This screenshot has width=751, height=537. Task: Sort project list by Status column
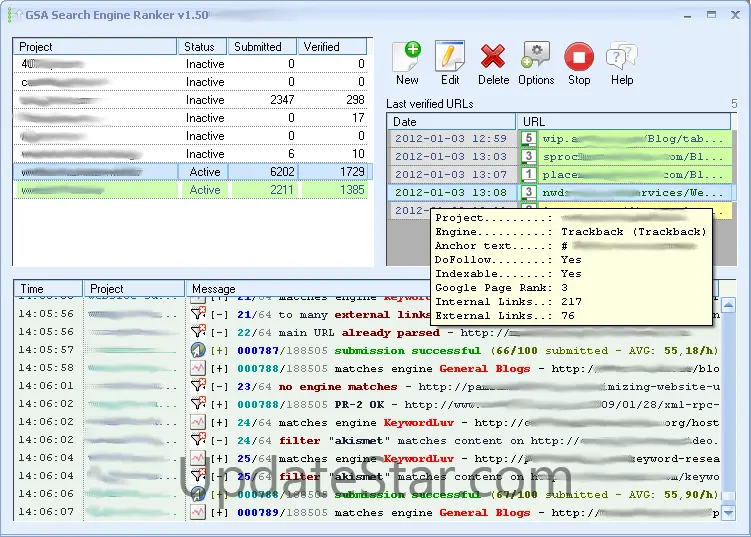[x=202, y=47]
